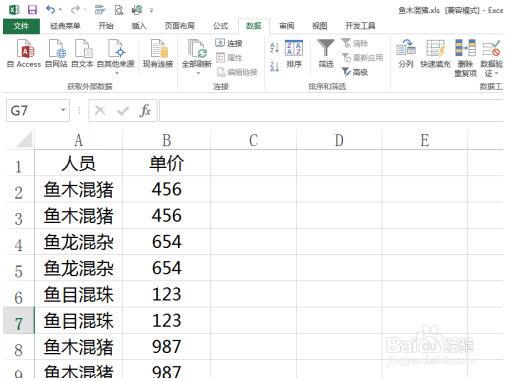
Task: Click the formula bar input field
Action: tap(331, 110)
